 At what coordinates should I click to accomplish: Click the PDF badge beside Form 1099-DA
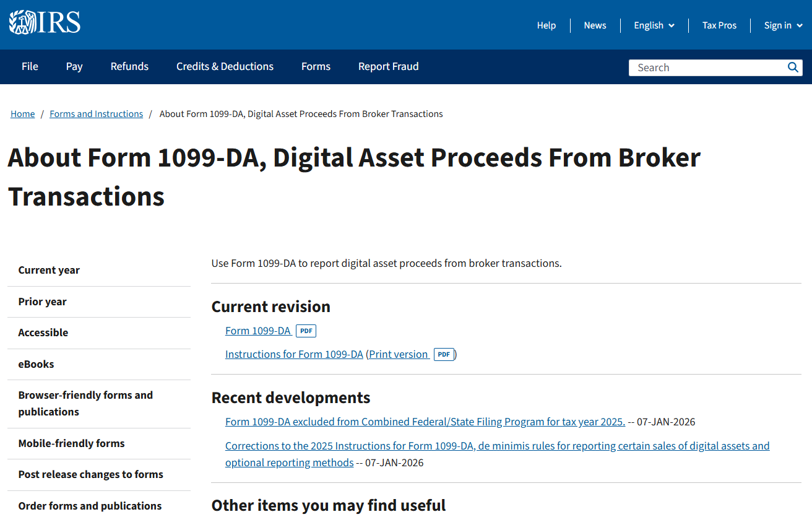(x=306, y=331)
